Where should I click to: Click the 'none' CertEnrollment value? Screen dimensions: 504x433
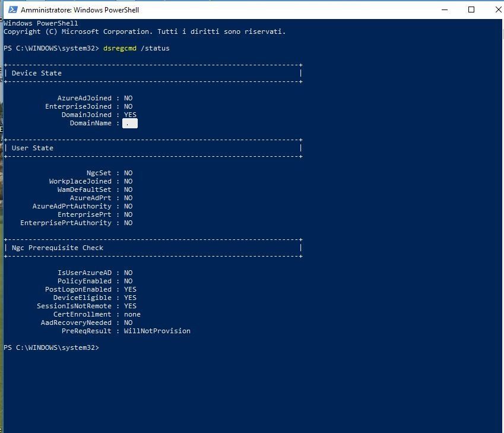point(132,314)
